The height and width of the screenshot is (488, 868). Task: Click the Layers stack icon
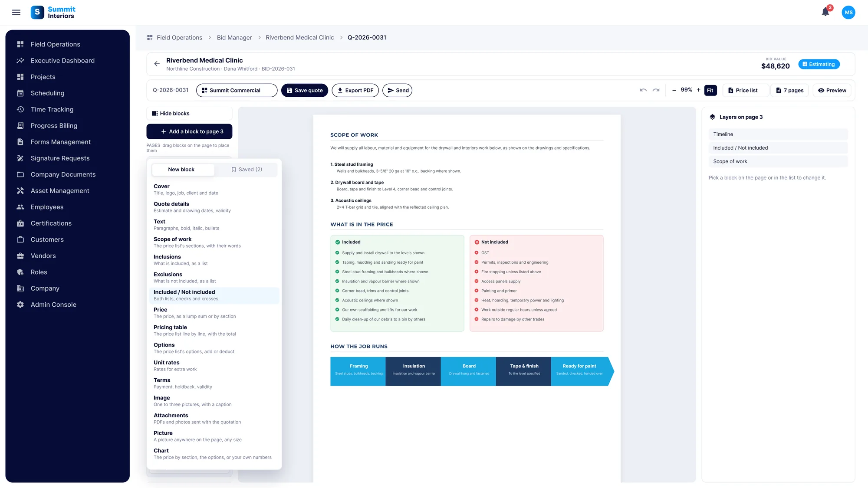[x=712, y=117]
